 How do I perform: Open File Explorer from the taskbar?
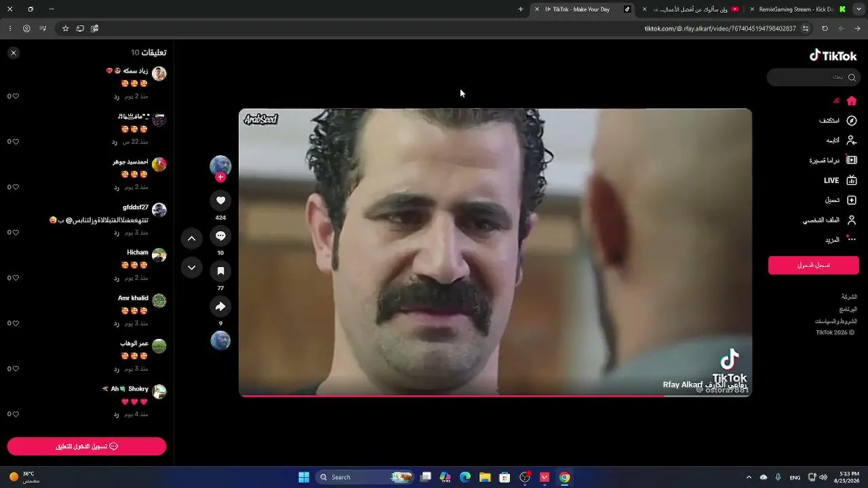click(x=485, y=477)
